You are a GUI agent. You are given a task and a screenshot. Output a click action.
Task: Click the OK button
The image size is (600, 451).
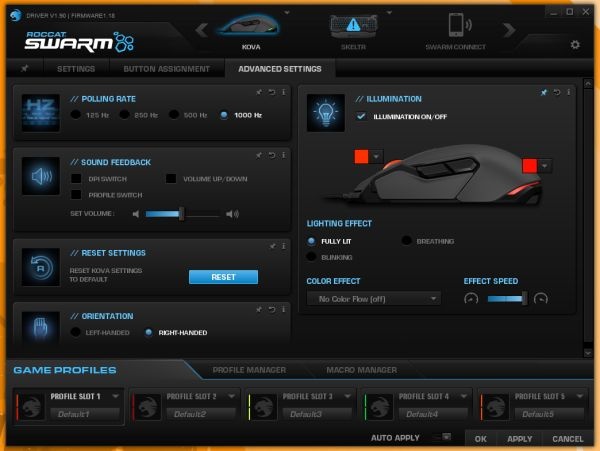click(481, 439)
